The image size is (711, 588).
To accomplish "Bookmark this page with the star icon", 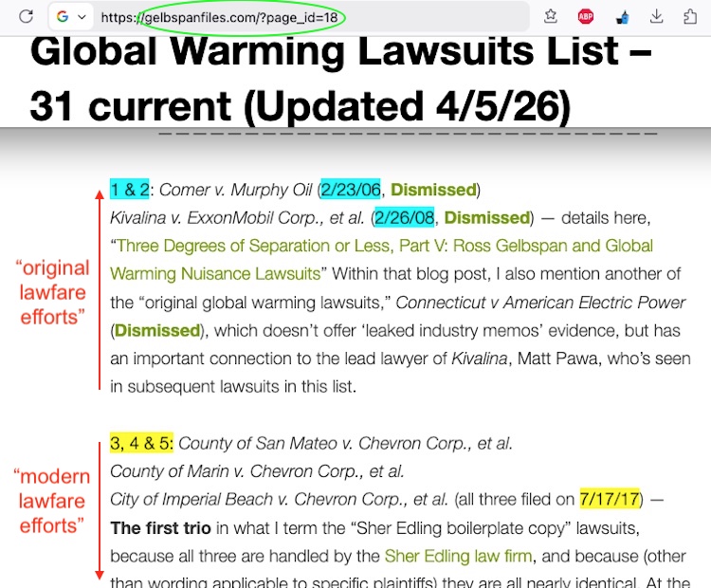I will click(x=551, y=16).
